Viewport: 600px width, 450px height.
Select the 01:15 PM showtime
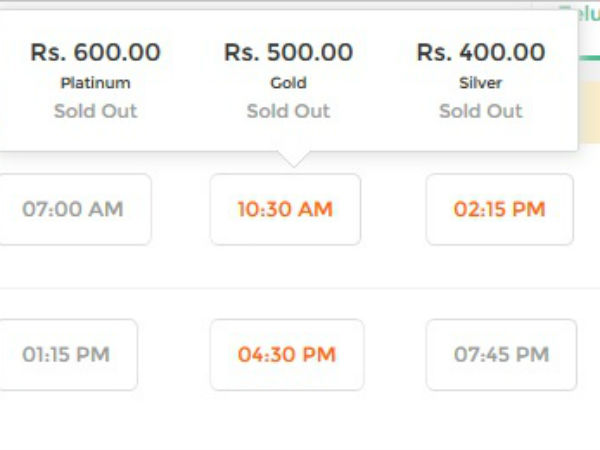click(x=66, y=355)
